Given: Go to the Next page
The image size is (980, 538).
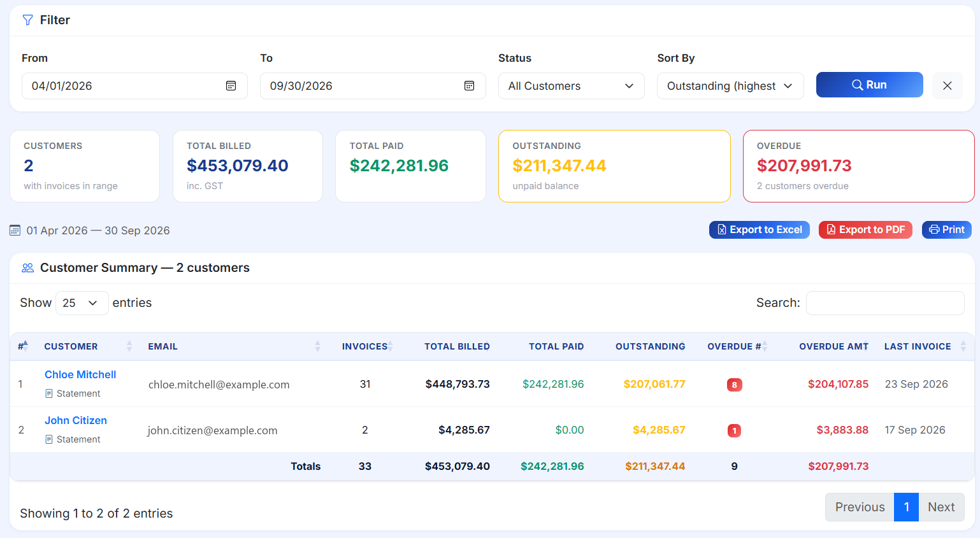Looking at the screenshot, I should 941,507.
